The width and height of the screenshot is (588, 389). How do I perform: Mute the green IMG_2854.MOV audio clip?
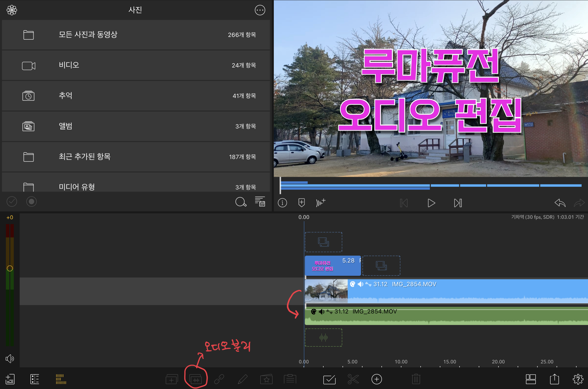(x=322, y=312)
